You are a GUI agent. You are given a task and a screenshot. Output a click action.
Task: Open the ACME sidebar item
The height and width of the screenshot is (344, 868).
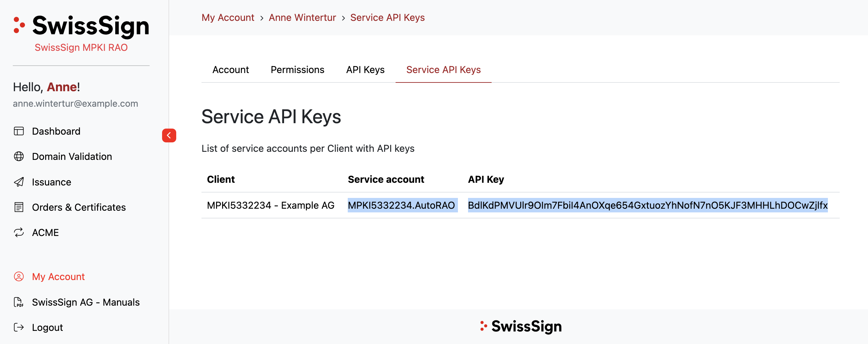(45, 232)
